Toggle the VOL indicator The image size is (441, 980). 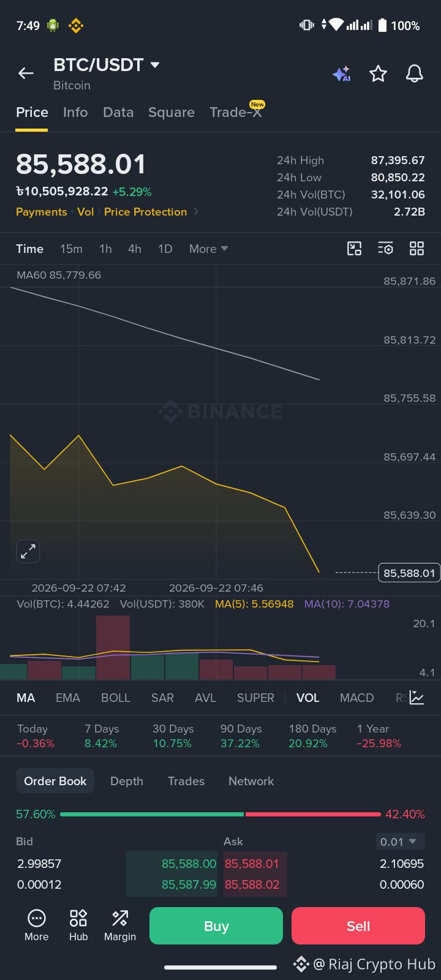click(307, 698)
